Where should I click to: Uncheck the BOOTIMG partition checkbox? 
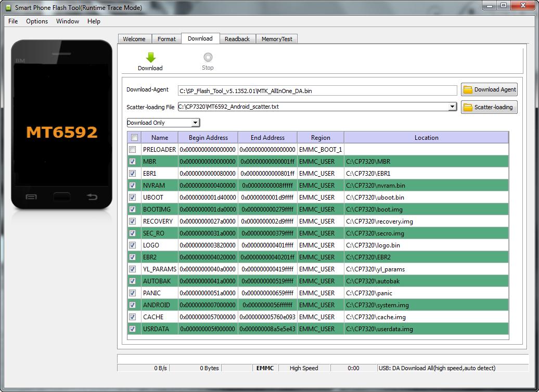[x=132, y=209]
